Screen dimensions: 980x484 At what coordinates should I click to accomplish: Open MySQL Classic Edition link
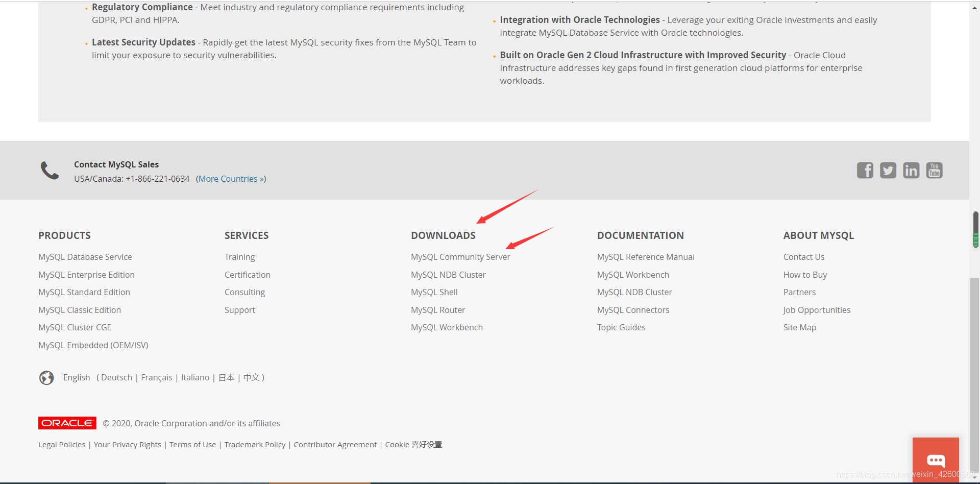80,310
